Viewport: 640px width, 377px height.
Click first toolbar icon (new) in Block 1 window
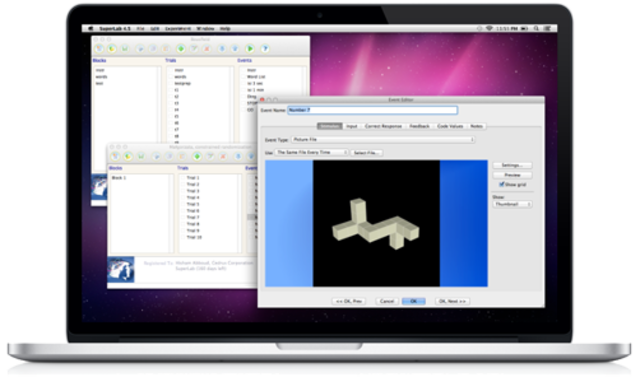click(x=116, y=156)
